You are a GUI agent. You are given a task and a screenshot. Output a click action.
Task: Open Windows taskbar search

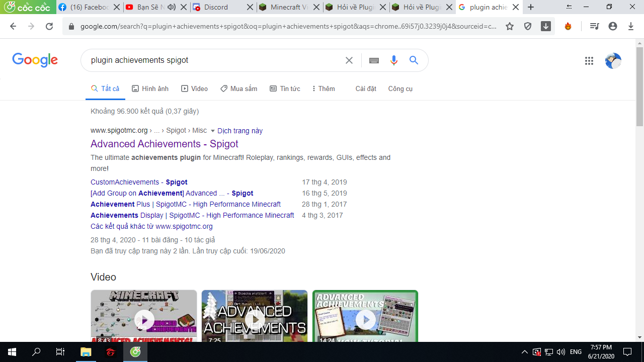point(36,352)
